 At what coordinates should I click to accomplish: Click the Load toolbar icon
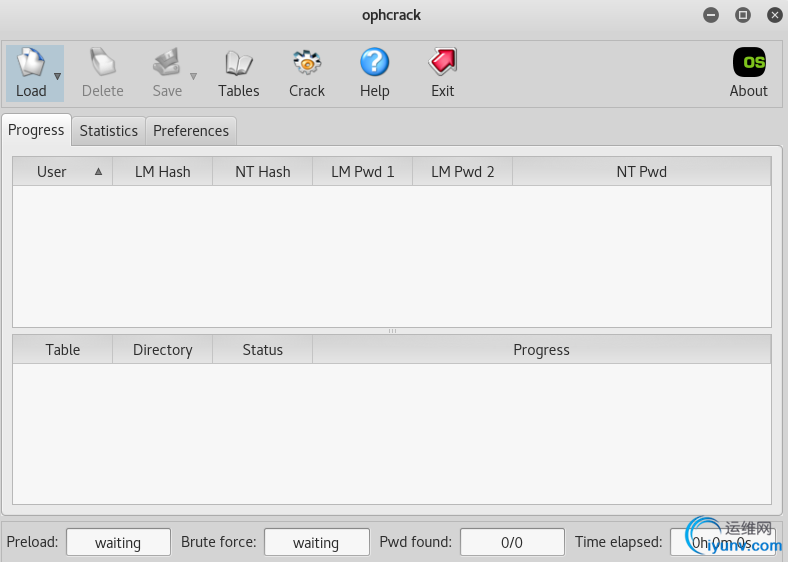[31, 62]
